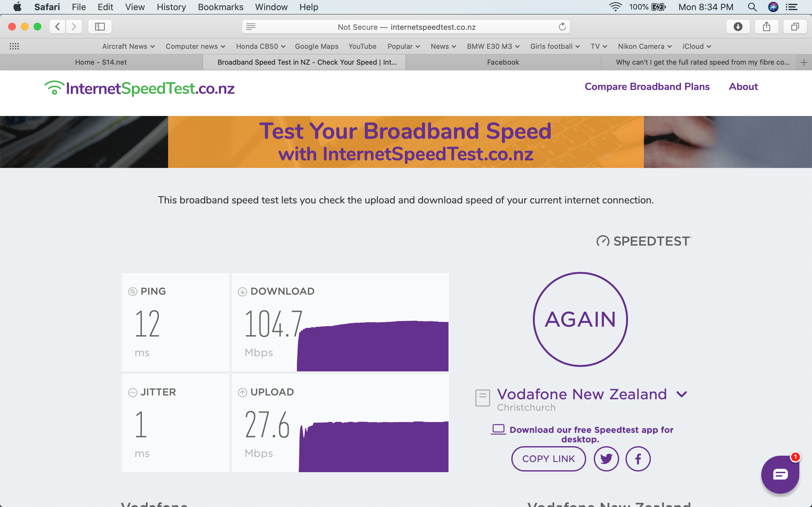Open the BMW E30 M3 bookmarks dropdown
Image resolution: width=812 pixels, height=507 pixels.
click(493, 46)
